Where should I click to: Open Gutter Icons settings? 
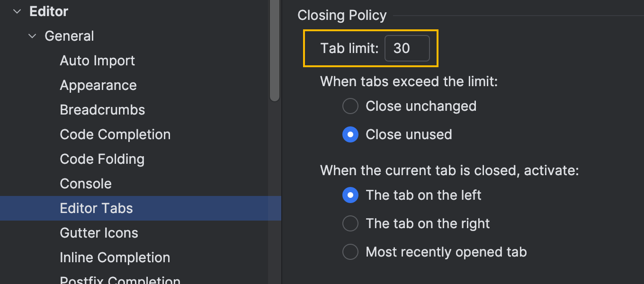[x=99, y=233]
